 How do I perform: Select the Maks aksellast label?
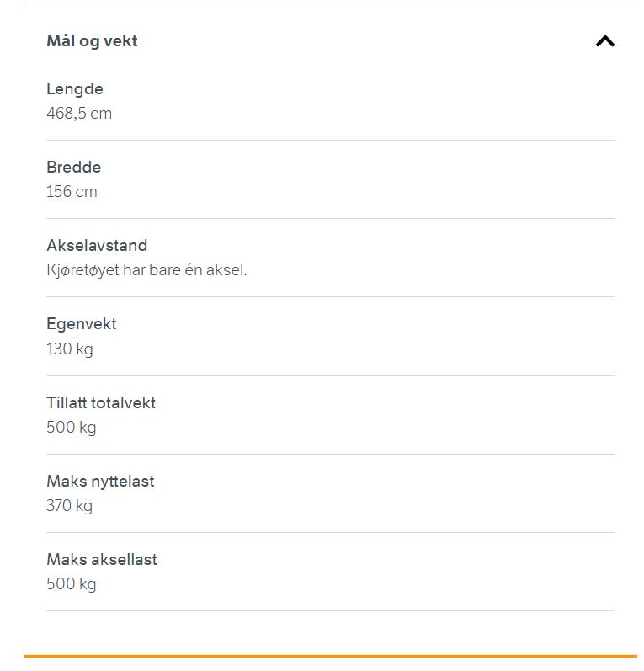102,559
